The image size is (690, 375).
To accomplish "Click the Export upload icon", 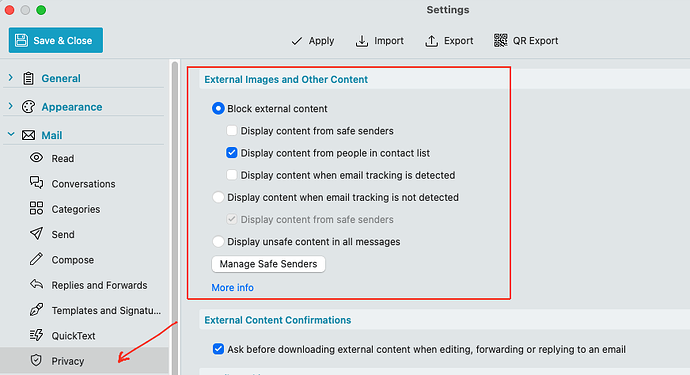I will pyautogui.click(x=431, y=41).
